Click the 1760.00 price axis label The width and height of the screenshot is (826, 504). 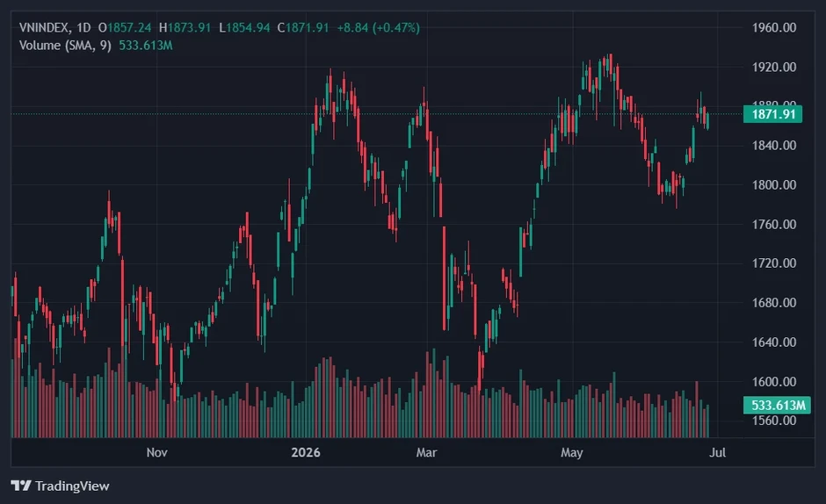pos(774,225)
